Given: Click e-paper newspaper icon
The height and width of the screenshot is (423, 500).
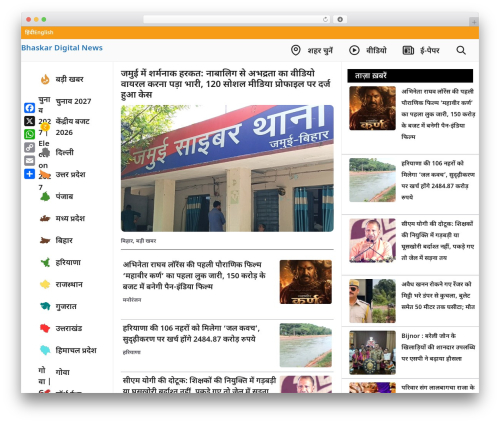Looking at the screenshot, I should click(x=408, y=50).
